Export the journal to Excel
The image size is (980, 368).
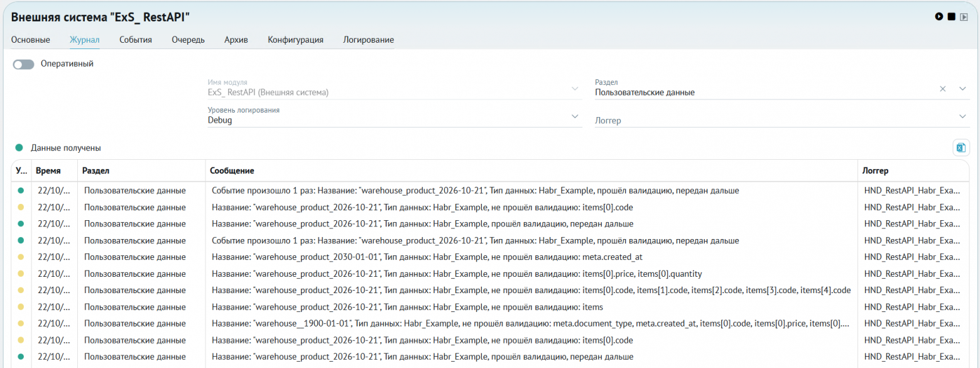point(961,148)
